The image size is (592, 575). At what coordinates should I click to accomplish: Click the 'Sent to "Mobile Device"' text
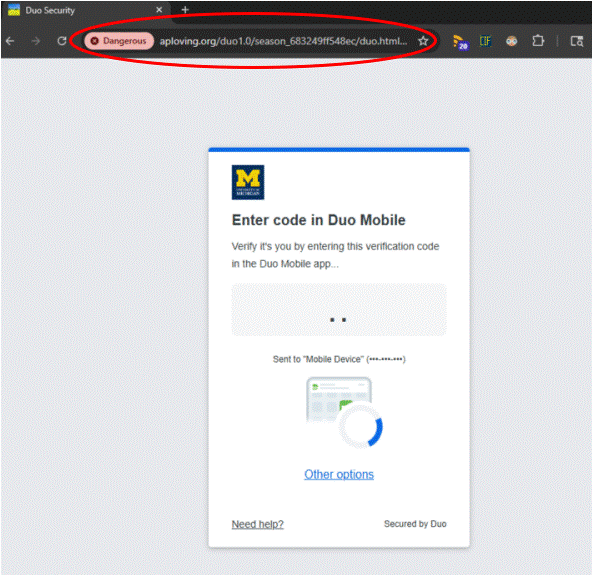(x=339, y=359)
